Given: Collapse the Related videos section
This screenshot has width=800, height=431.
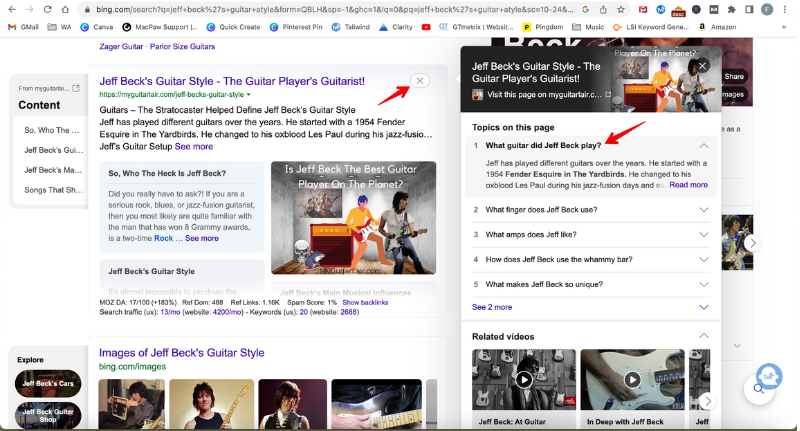Looking at the screenshot, I should [703, 336].
